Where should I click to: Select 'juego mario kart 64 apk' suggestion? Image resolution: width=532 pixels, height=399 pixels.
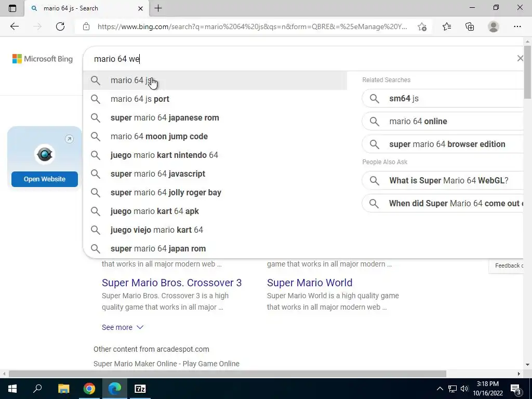coord(215,211)
